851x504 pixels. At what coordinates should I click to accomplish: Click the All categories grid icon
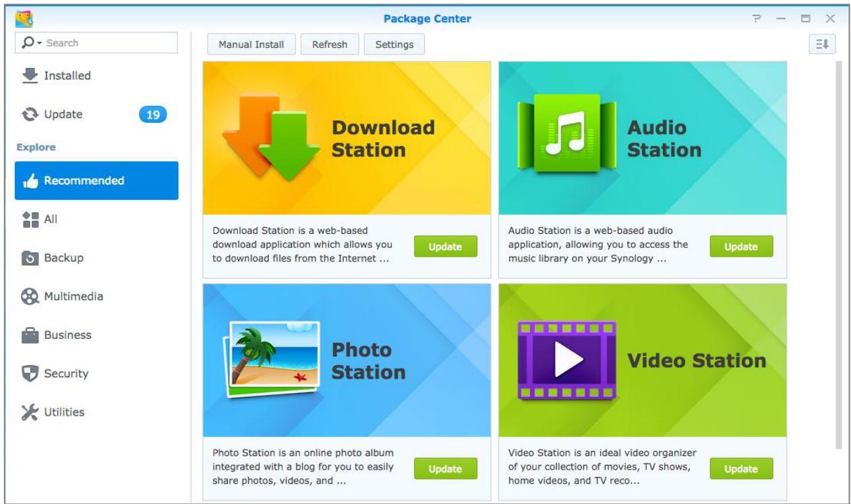(x=30, y=219)
